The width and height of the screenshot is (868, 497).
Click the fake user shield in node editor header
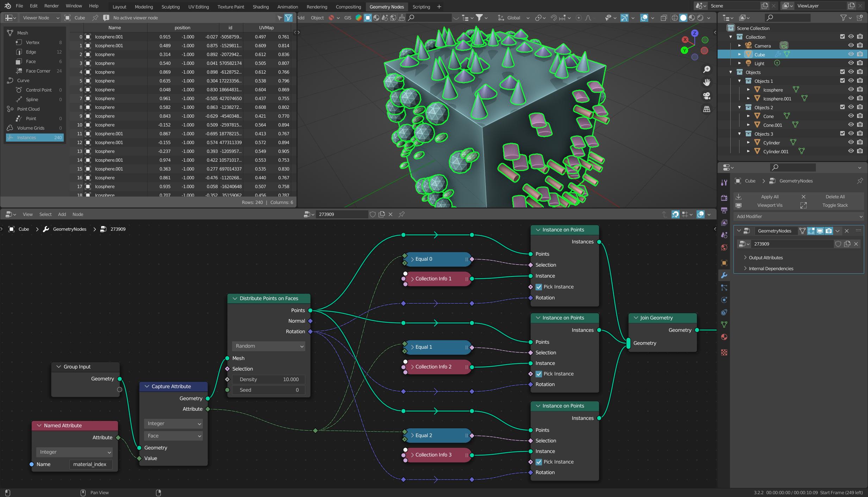click(x=373, y=214)
